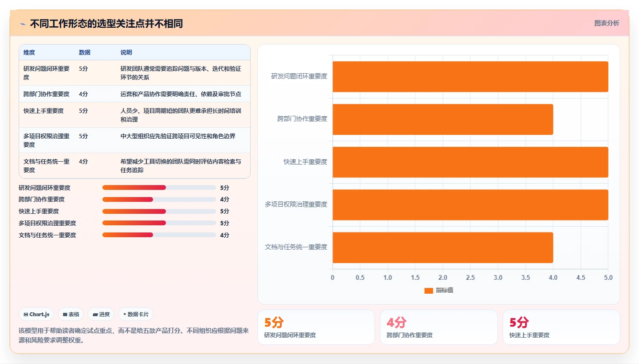Click the 维度 column header

point(29,53)
